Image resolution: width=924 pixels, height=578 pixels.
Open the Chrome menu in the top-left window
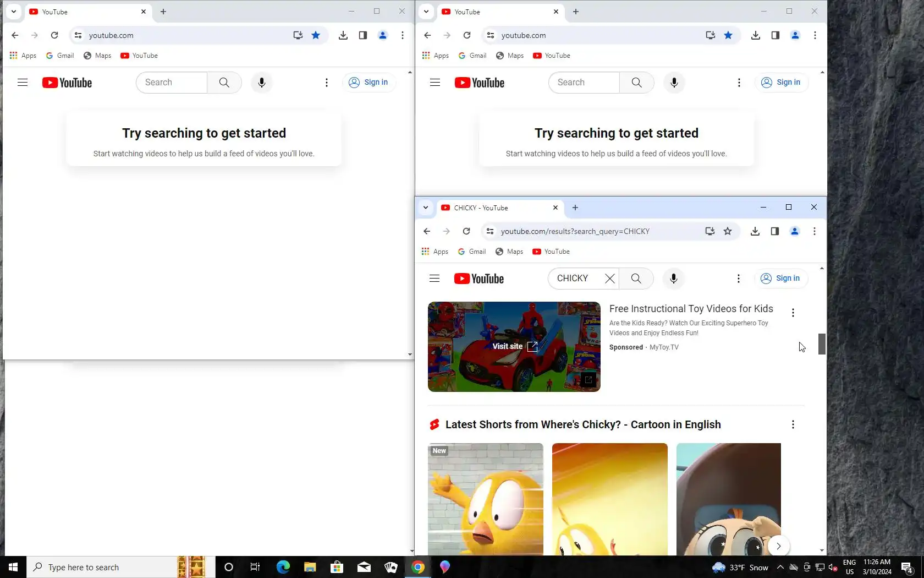pos(403,35)
